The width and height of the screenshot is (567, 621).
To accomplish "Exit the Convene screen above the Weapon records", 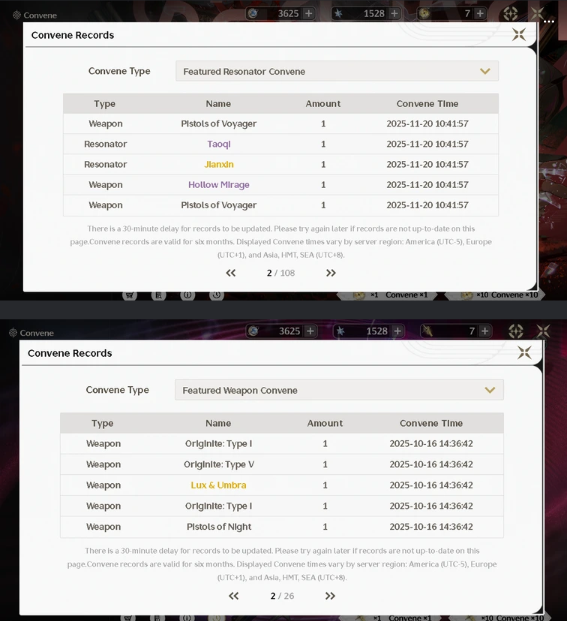I will point(543,331).
